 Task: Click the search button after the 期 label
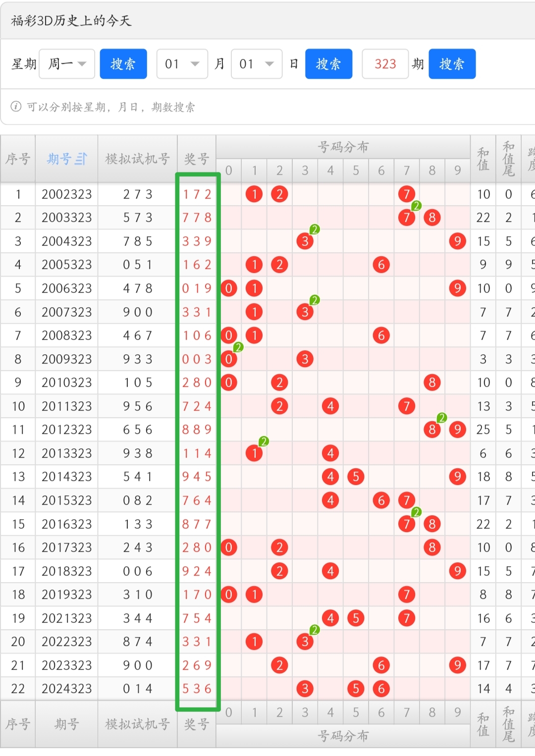tap(452, 64)
